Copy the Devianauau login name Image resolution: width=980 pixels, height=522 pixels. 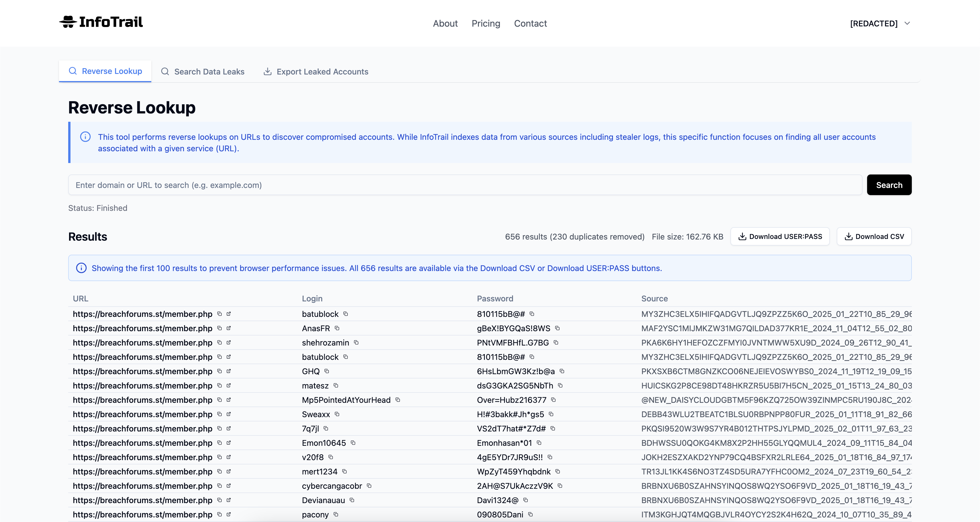point(352,500)
